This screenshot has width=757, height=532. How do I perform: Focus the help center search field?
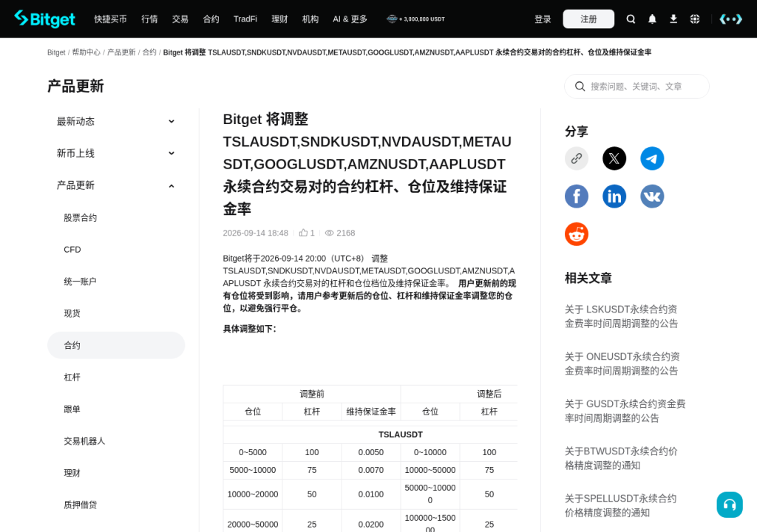[x=637, y=86]
